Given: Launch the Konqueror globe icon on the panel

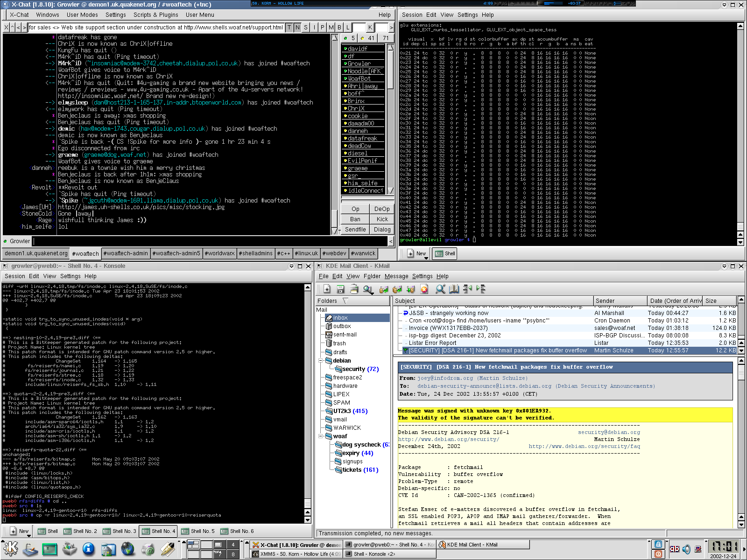Looking at the screenshot, I should coord(128,549).
